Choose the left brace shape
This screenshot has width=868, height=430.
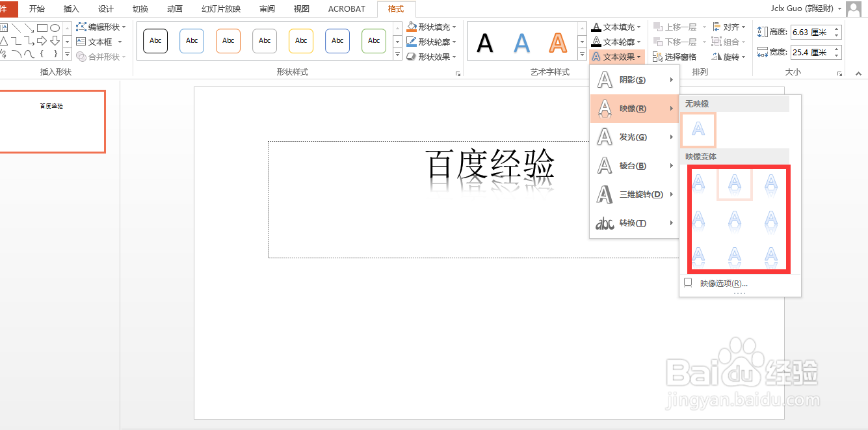coord(42,54)
